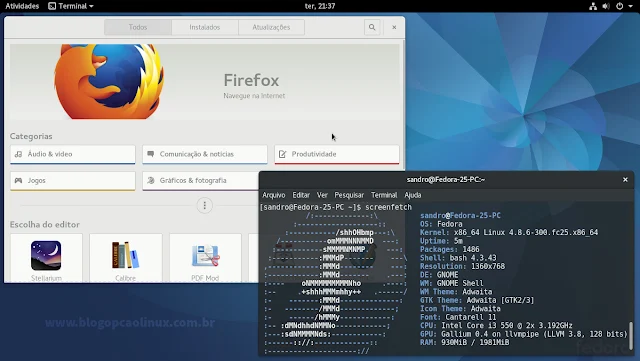This screenshot has width=640, height=361.
Task: Click the 'Shell: bash 4.3.43' line
Action: pyautogui.click(x=458, y=258)
